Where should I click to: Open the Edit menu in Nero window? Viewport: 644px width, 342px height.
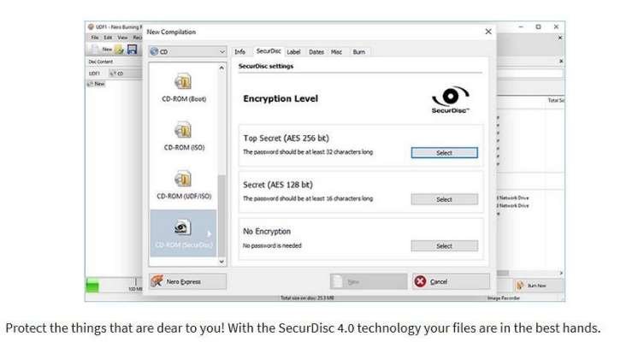[x=108, y=38]
